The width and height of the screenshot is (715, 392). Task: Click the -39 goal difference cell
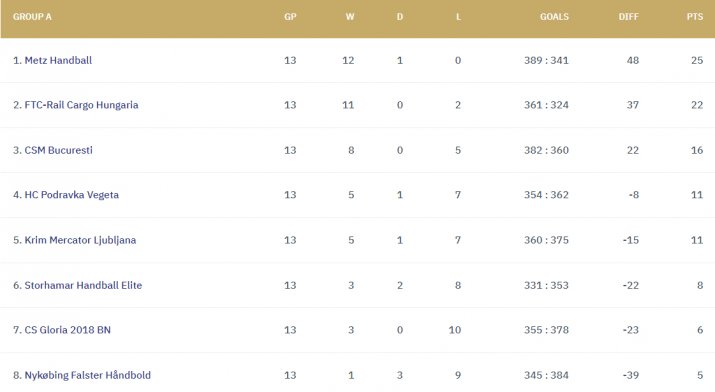[631, 375]
